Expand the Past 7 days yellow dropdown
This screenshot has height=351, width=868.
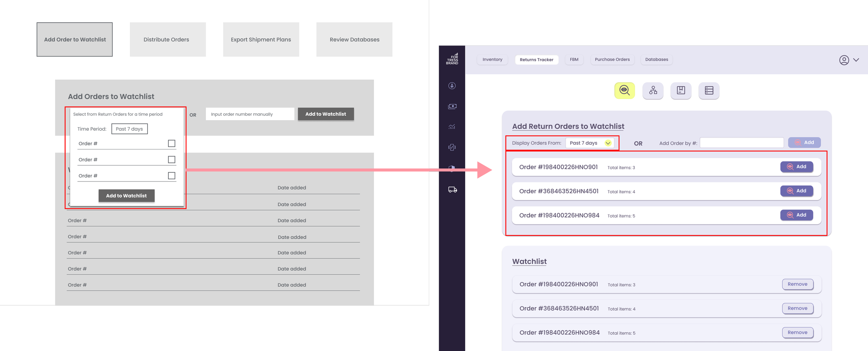point(590,143)
